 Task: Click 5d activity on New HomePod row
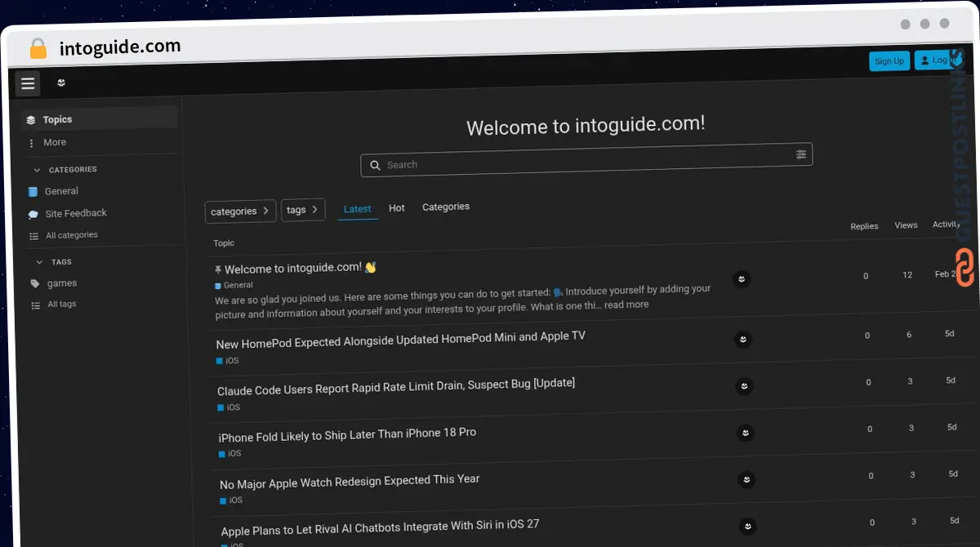tap(950, 334)
